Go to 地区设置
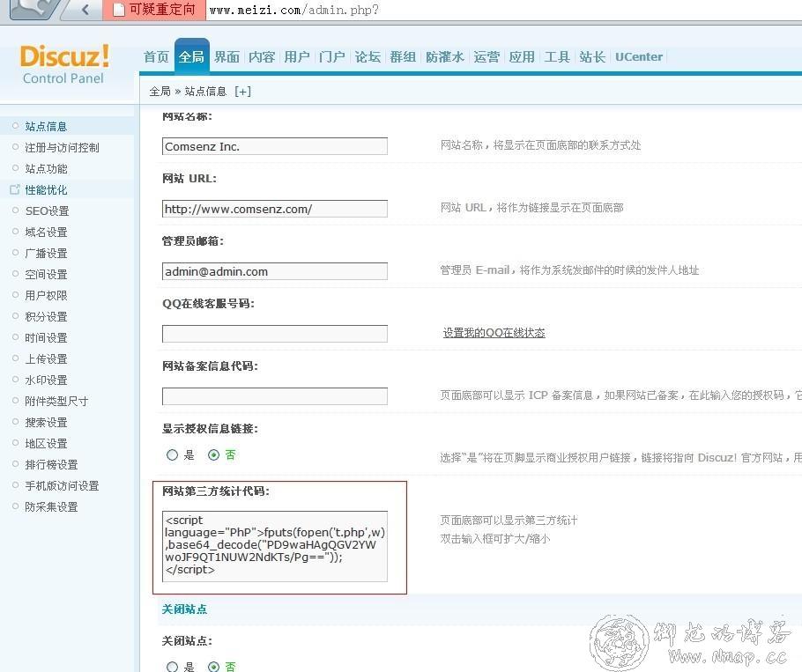Image resolution: width=802 pixels, height=672 pixels. pos(46,444)
